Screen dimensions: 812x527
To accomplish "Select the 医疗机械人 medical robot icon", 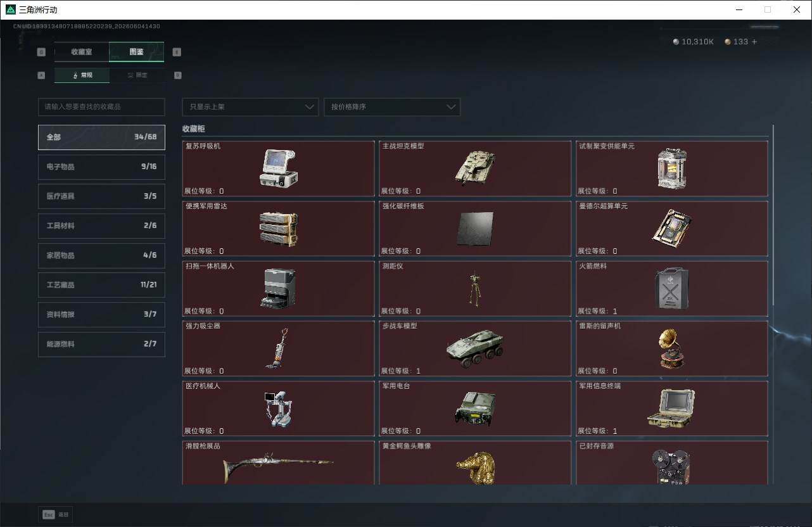I will click(278, 408).
